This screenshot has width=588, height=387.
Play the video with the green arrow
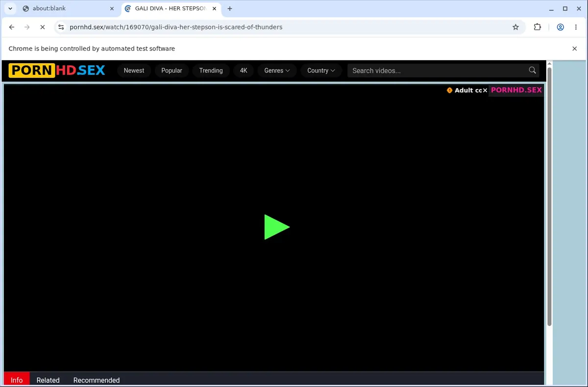(277, 227)
